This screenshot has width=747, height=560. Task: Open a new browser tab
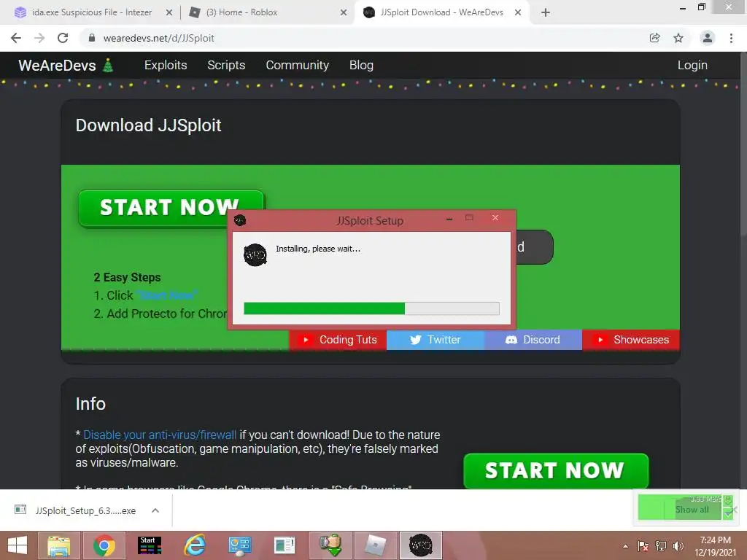point(546,12)
